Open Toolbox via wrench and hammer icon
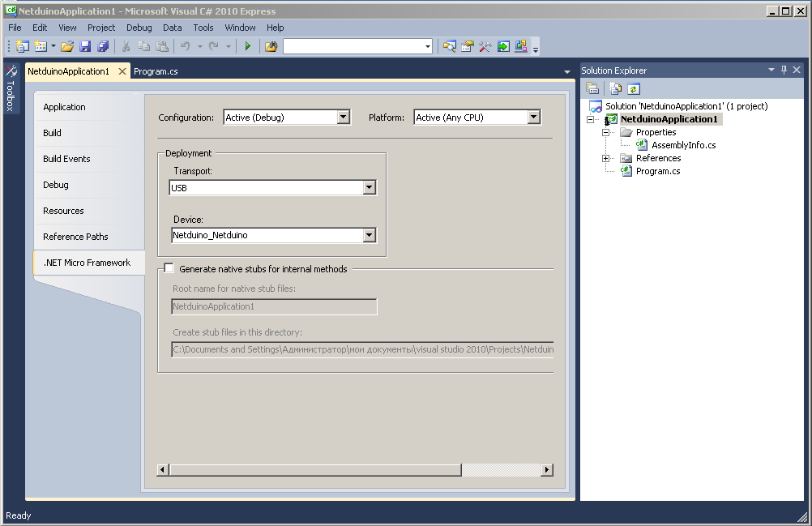This screenshot has height=526, width=812. 485,46
